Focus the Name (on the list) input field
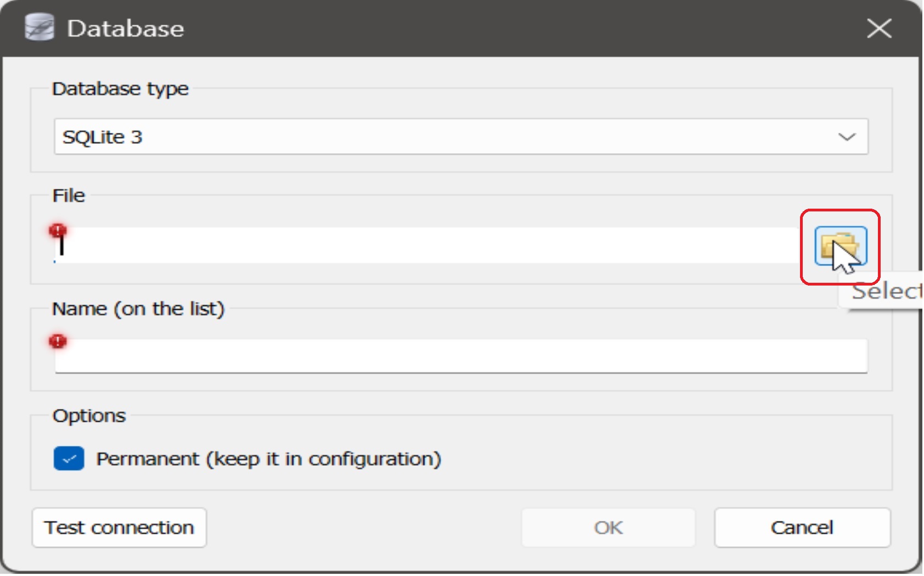Screen dimensions: 924x576 tap(462, 356)
